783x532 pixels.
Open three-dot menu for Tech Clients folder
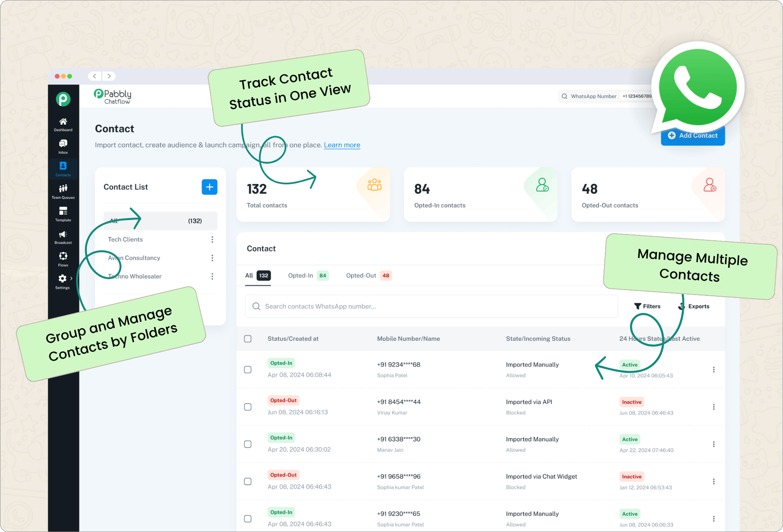click(212, 239)
